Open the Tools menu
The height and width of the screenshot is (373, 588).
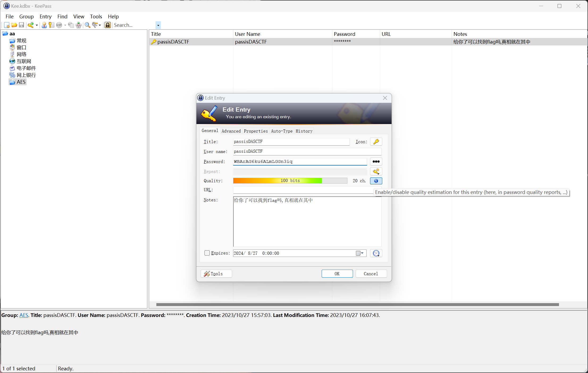click(x=96, y=16)
